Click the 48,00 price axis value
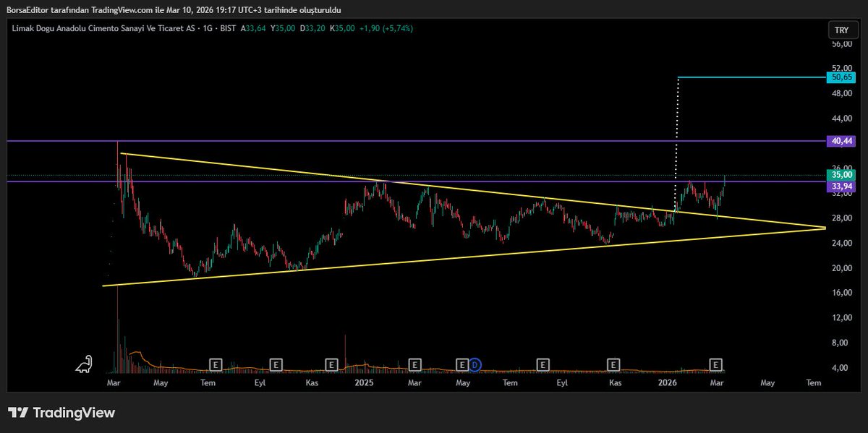The height and width of the screenshot is (433, 868). point(841,93)
